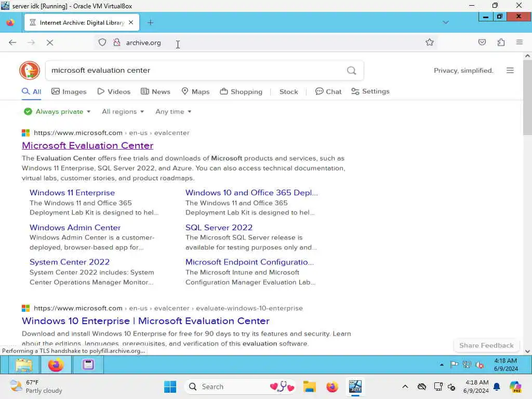532x399 pixels.
Task: Expand All regions dropdown
Action: pos(123,112)
